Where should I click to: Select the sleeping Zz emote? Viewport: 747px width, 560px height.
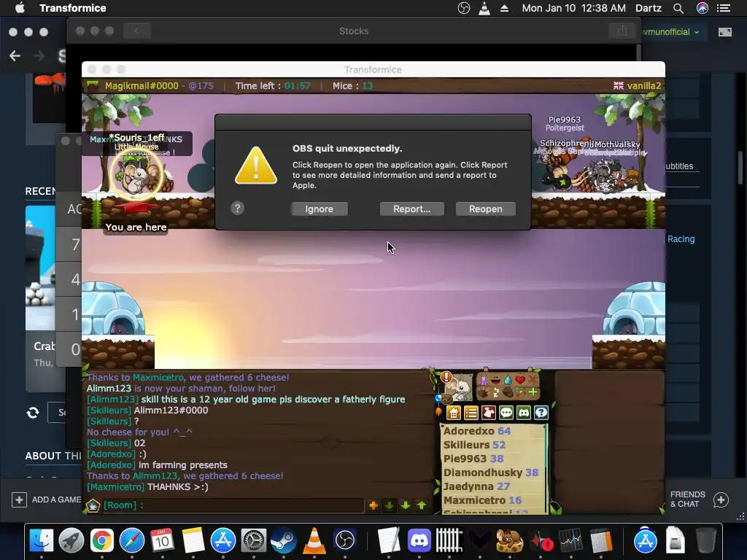pyautogui.click(x=495, y=392)
